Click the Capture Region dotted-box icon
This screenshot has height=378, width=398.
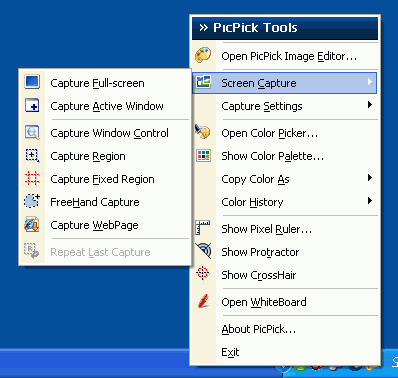coord(32,156)
